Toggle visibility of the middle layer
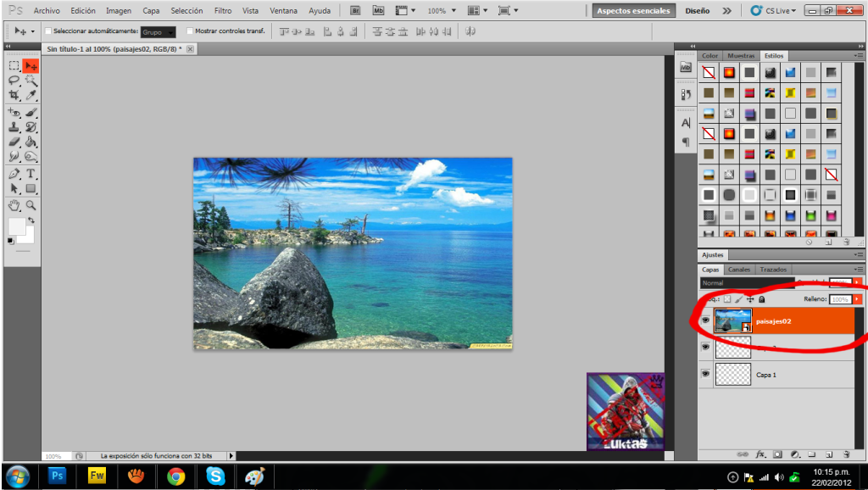Image resolution: width=868 pixels, height=490 pixels. click(x=705, y=347)
